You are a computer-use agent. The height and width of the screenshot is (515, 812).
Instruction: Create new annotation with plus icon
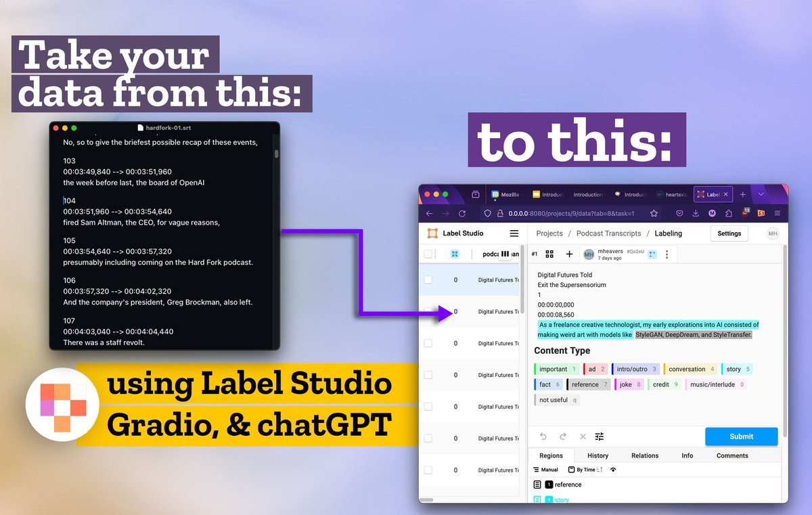(x=569, y=254)
